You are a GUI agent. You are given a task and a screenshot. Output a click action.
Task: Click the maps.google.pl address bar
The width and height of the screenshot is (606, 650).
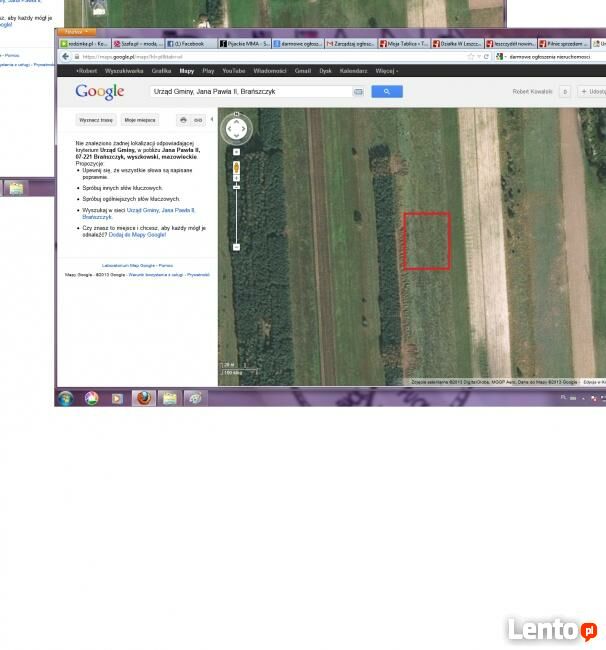tap(269, 57)
